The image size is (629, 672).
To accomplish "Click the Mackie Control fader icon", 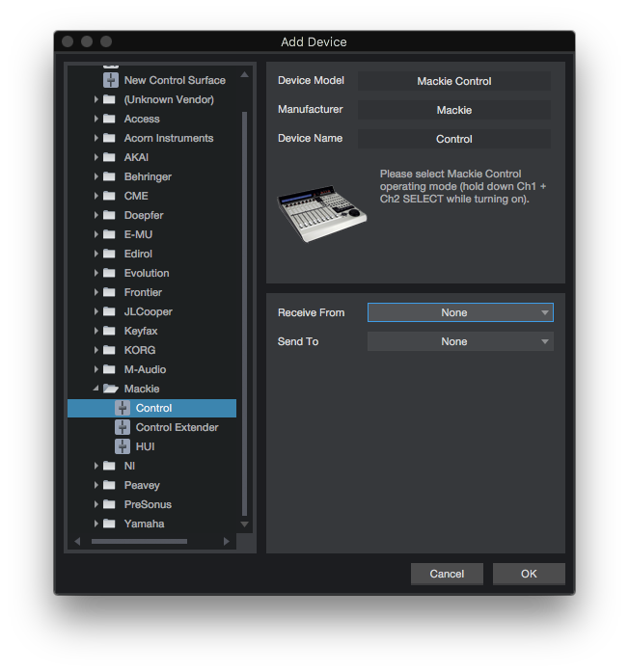I will 123,408.
